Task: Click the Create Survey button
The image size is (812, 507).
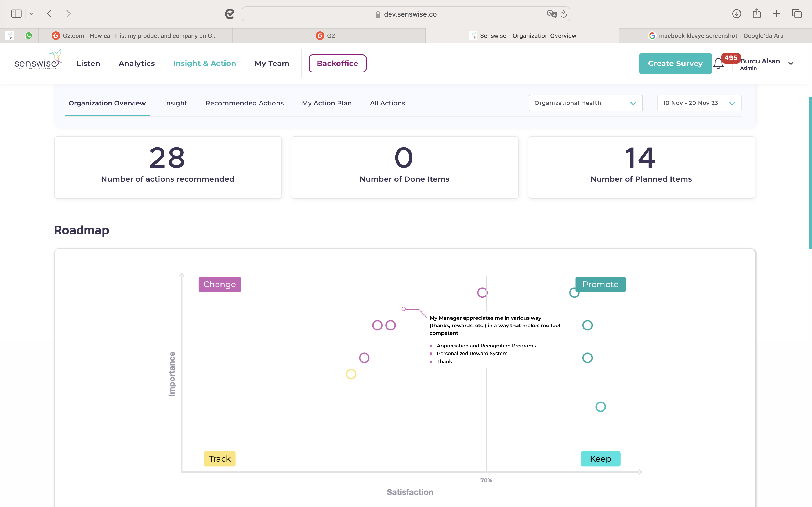Action: coord(675,63)
